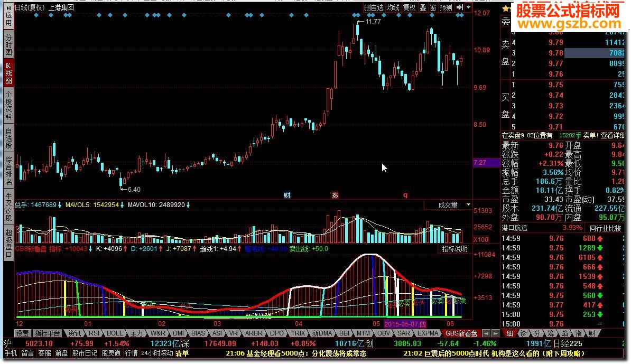Screen dimensions: 631x364
Task: Select the ASI indicator tab
Action: coord(217,333)
